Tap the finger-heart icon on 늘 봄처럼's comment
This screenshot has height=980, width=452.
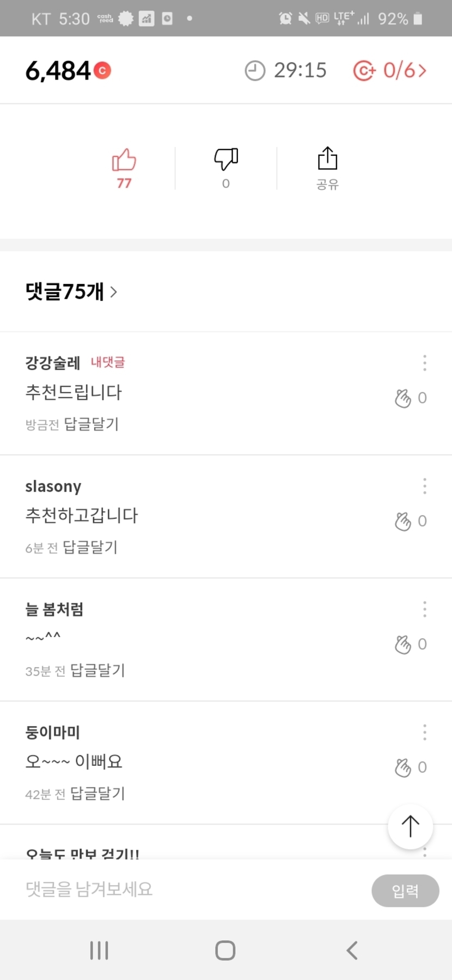pos(403,645)
